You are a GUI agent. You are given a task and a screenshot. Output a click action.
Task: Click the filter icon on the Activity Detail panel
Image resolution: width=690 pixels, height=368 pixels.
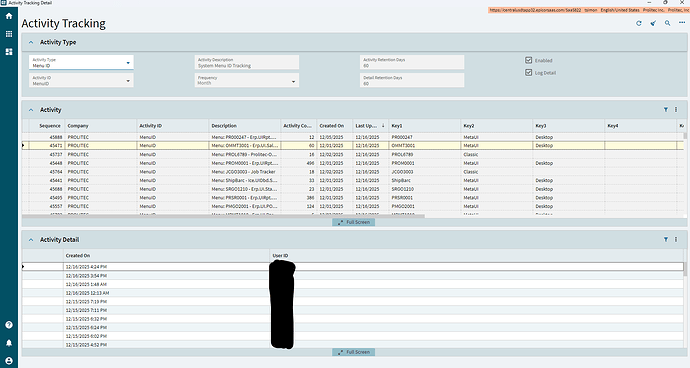pos(666,239)
